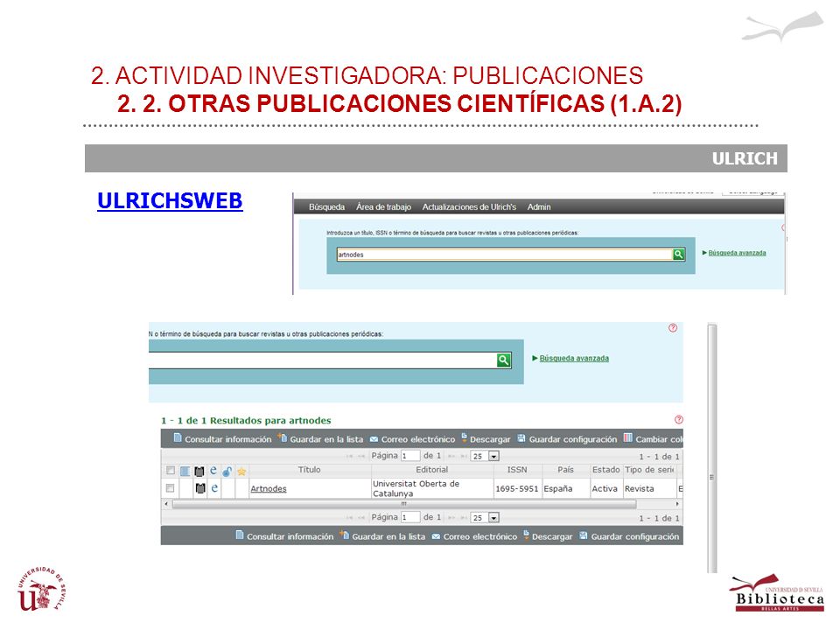Image resolution: width=840 pixels, height=630 pixels.
Task: Click the next-page arrow in the upper pagination bar
Action: (x=451, y=457)
